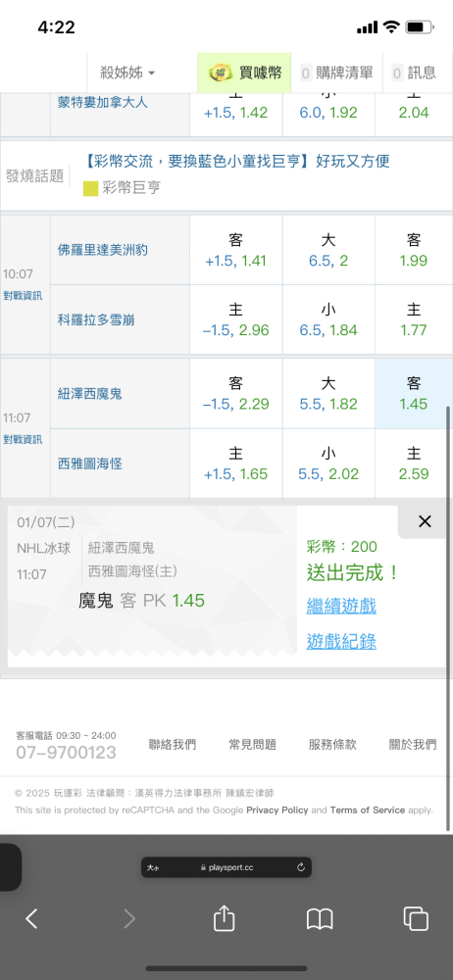Open 購牌清單 tab
The image size is (453, 980).
pyautogui.click(x=336, y=73)
